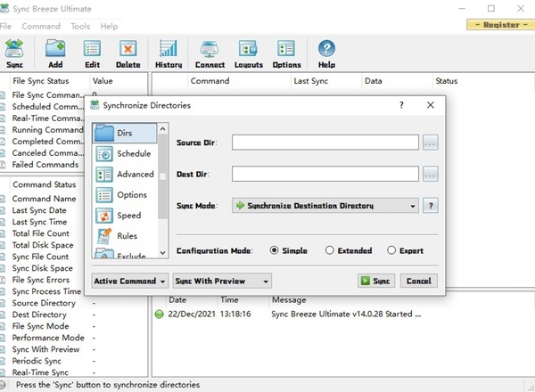Screen dimensions: 535x392
Task: Browse for the Dest Dir
Action: 431,174
